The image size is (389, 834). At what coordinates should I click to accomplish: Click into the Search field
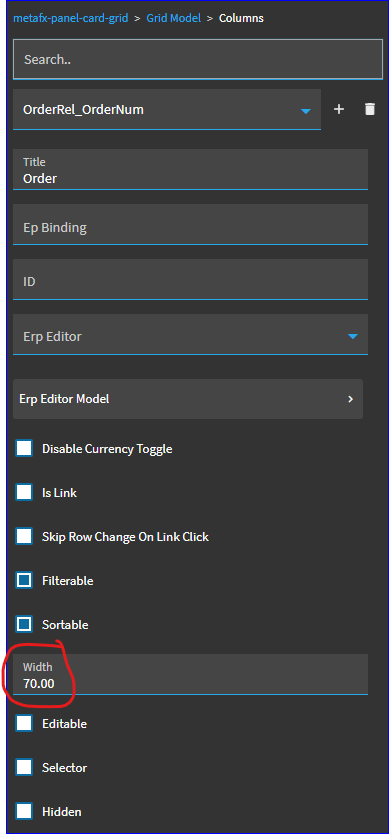[198, 59]
